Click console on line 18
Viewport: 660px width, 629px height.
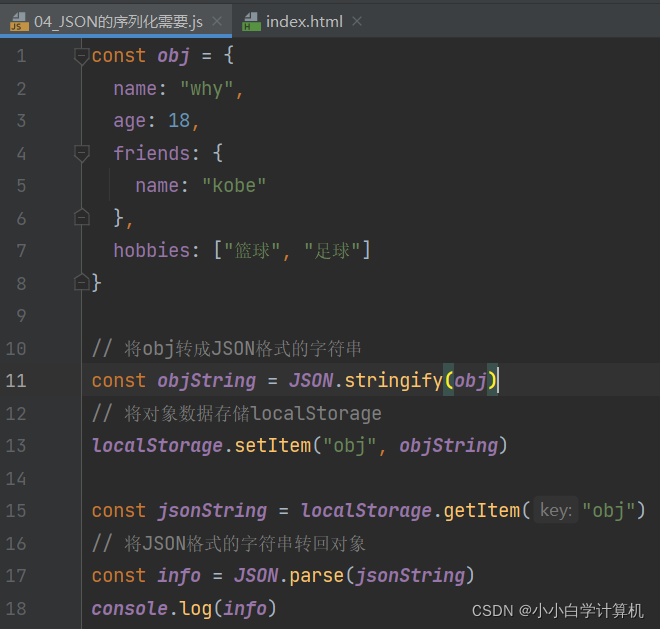[130, 608]
